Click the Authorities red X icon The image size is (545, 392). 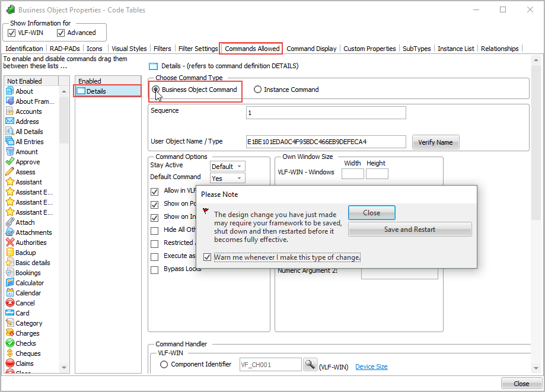point(9,242)
